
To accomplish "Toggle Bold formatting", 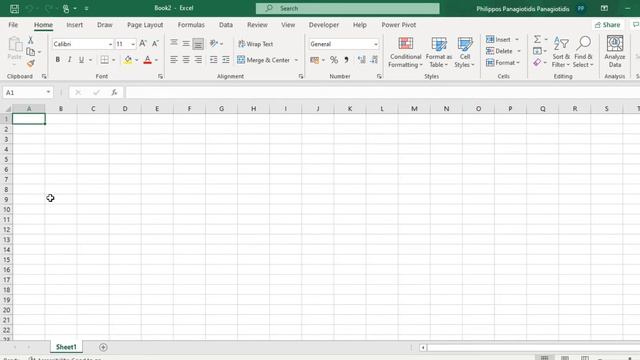I will (x=58, y=60).
